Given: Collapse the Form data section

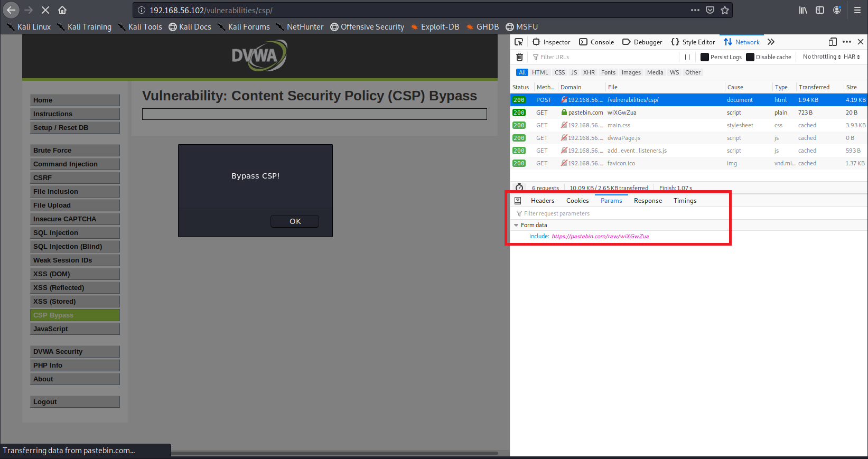Looking at the screenshot, I should (516, 225).
